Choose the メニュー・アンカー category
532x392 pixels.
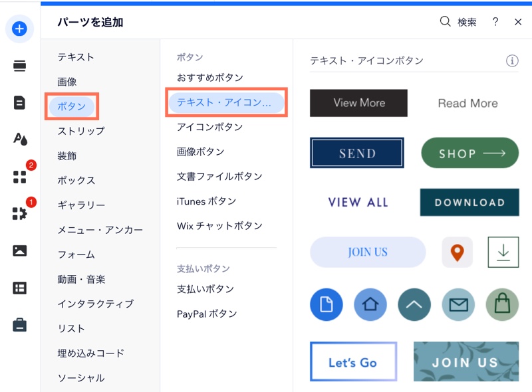point(100,230)
